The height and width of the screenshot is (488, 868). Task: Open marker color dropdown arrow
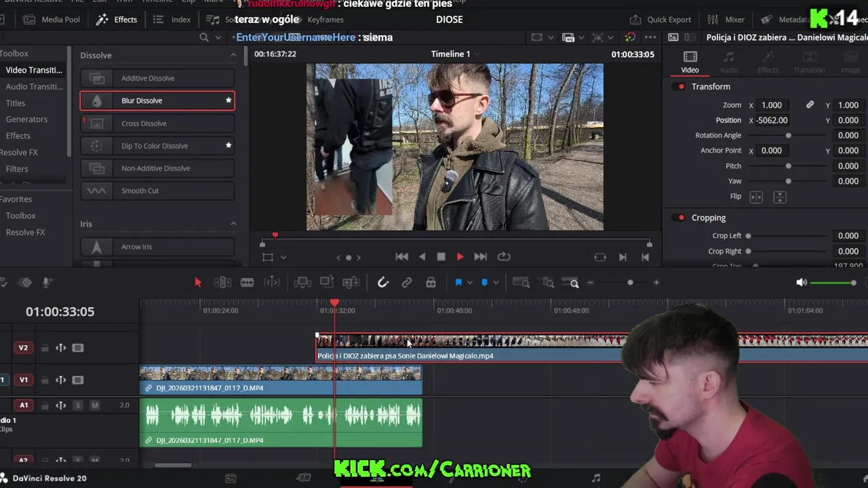coord(496,283)
